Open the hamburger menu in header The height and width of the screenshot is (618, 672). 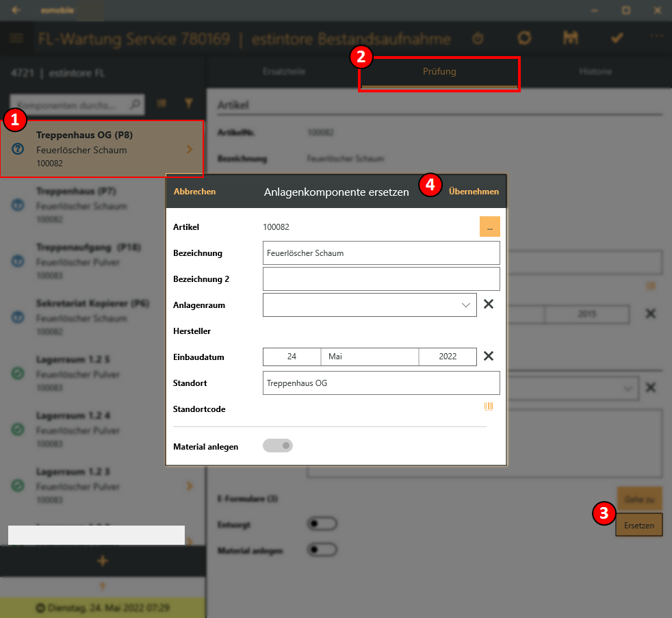pos(16,38)
